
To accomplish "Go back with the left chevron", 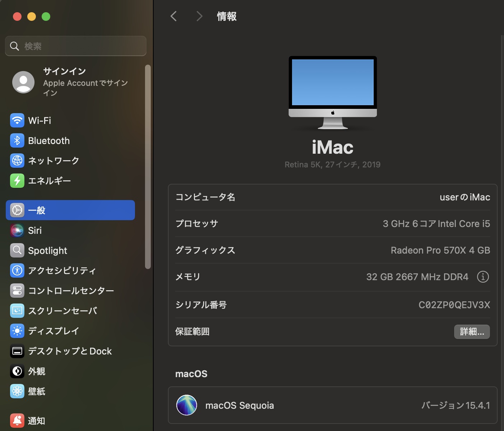I will tap(174, 16).
